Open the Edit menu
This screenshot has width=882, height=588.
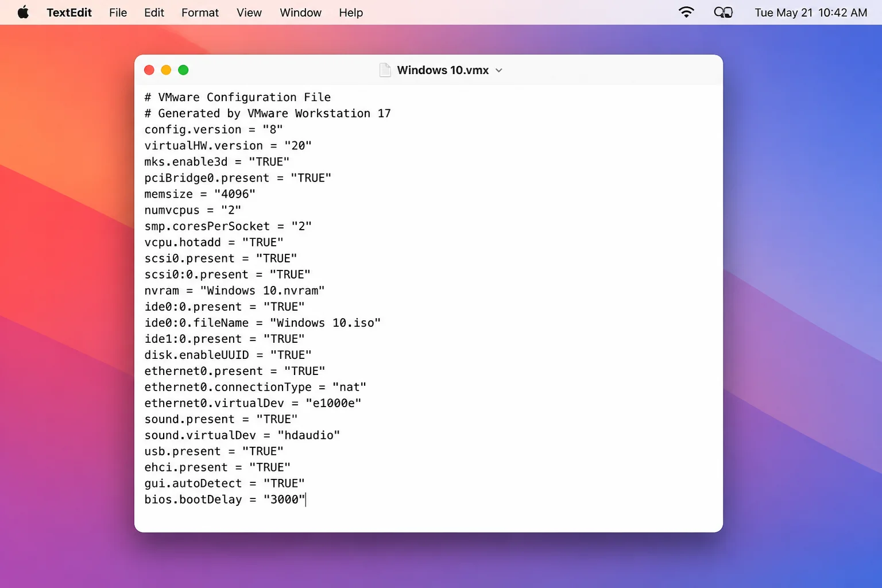[x=154, y=13]
